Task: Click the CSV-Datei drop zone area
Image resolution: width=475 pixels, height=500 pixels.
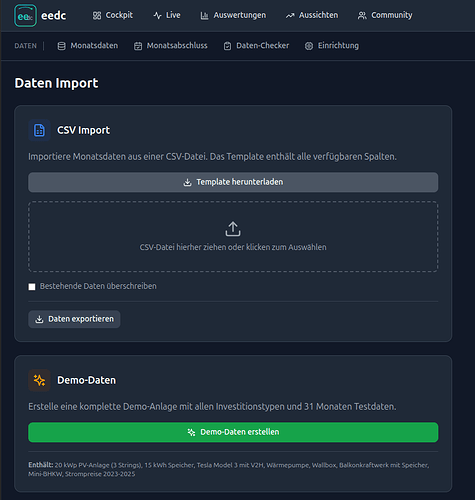Action: point(233,236)
